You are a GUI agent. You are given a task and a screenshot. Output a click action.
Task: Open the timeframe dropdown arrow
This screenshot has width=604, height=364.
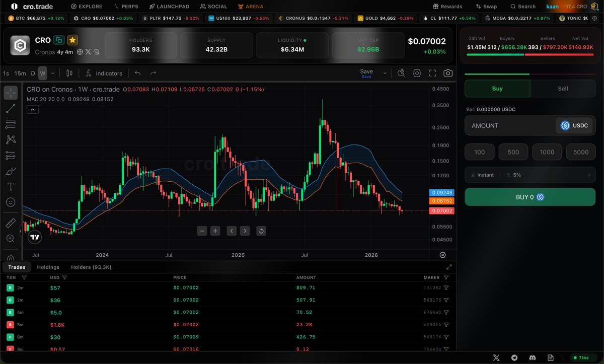tap(53, 74)
